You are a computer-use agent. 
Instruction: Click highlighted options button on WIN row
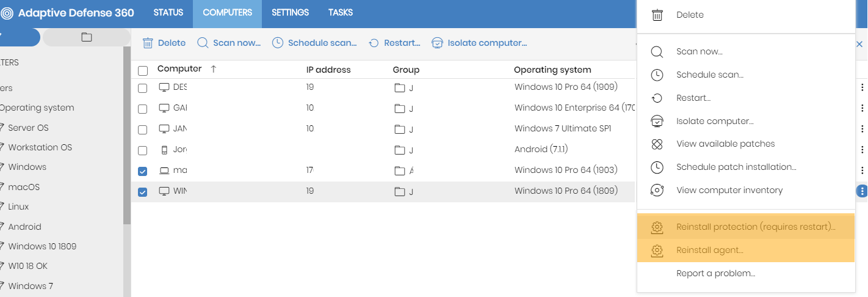(862, 191)
